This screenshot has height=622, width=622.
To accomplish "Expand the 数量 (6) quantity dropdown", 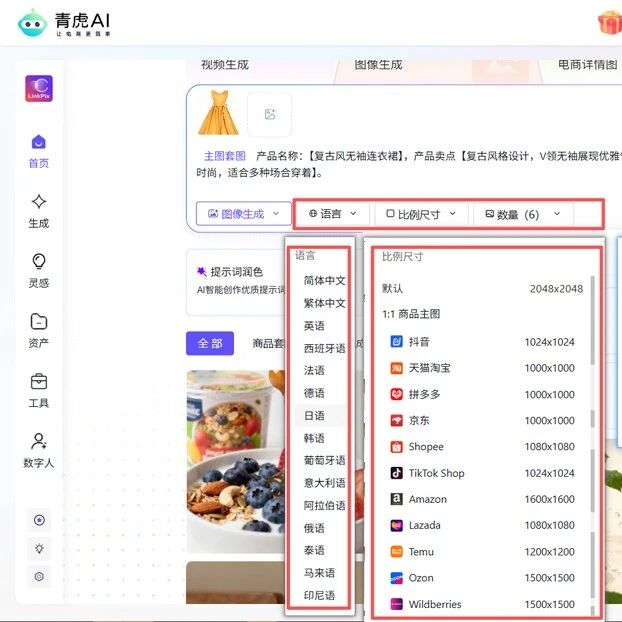I will (x=523, y=214).
